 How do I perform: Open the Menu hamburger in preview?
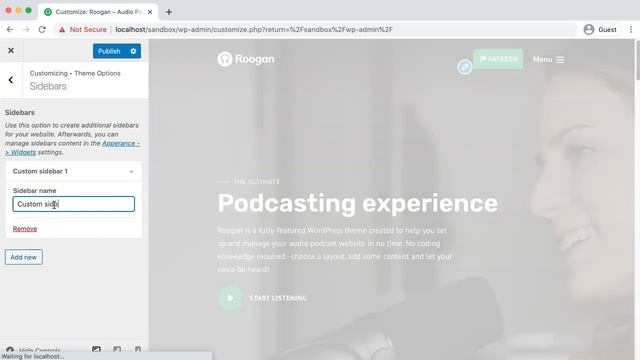point(549,60)
